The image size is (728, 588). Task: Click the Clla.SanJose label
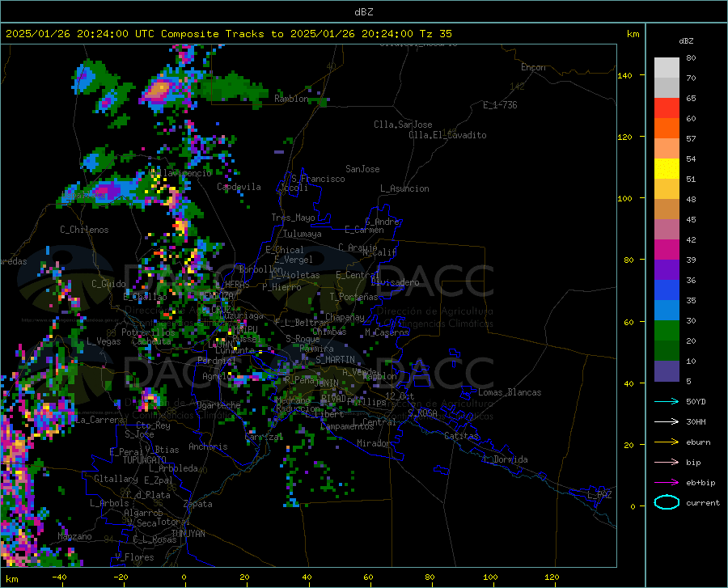point(403,125)
